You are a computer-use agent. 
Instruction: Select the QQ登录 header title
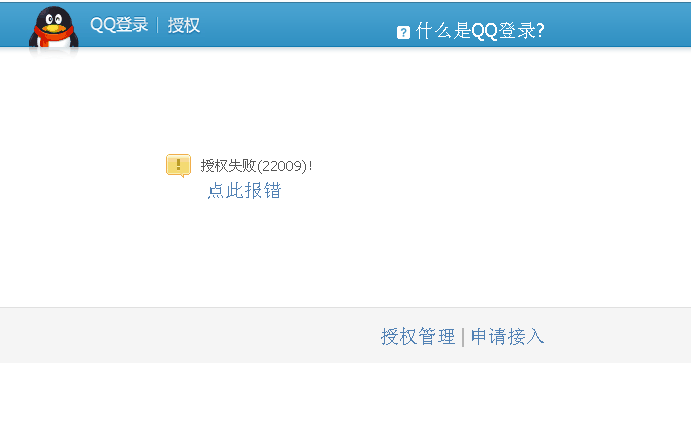(x=119, y=25)
